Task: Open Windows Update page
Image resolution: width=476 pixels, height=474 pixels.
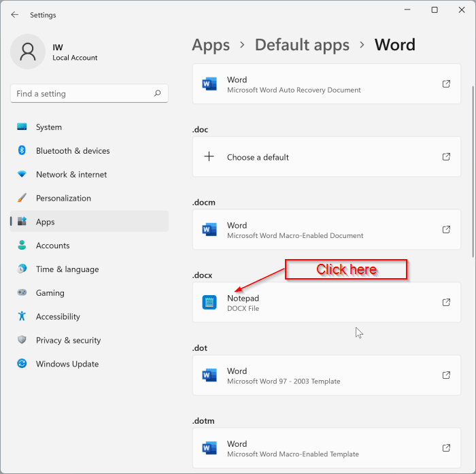Action: (x=89, y=364)
